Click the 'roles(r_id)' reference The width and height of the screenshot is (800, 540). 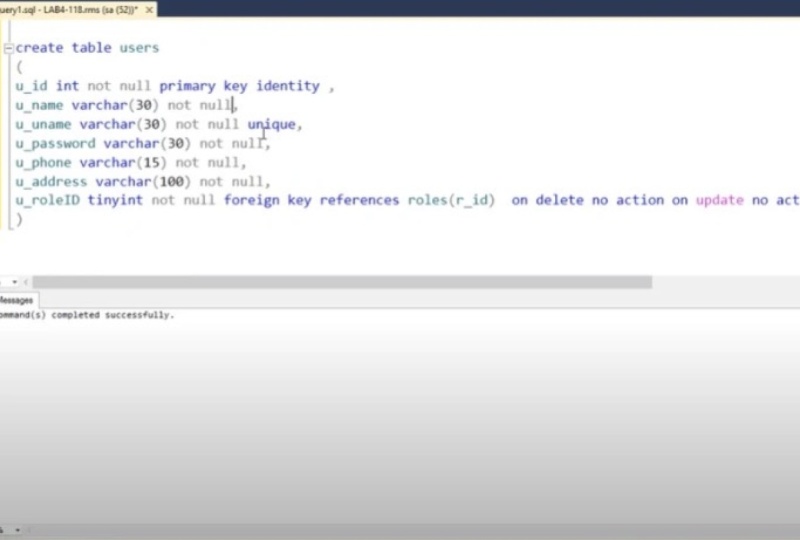(451, 200)
